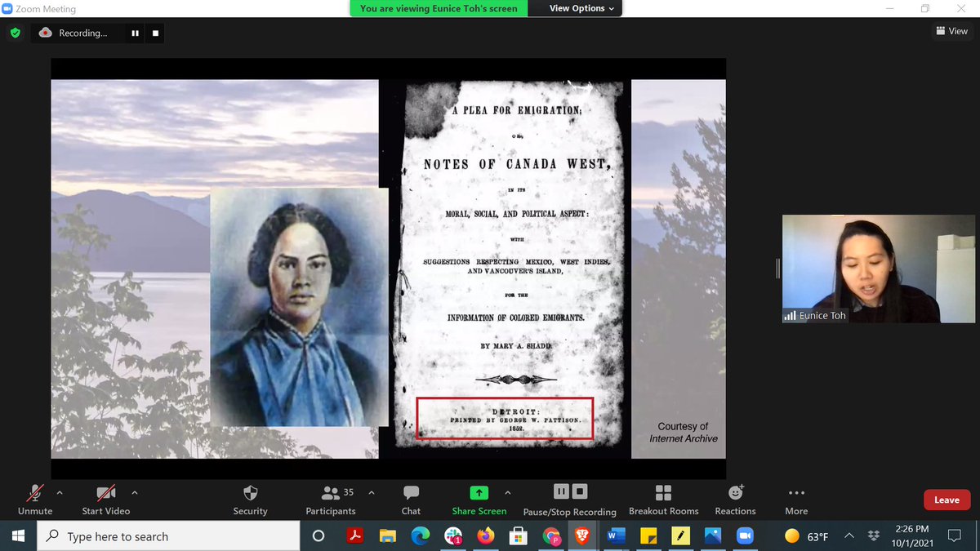Expand the Participants options arrow
The height and width of the screenshot is (551, 980).
click(x=372, y=493)
